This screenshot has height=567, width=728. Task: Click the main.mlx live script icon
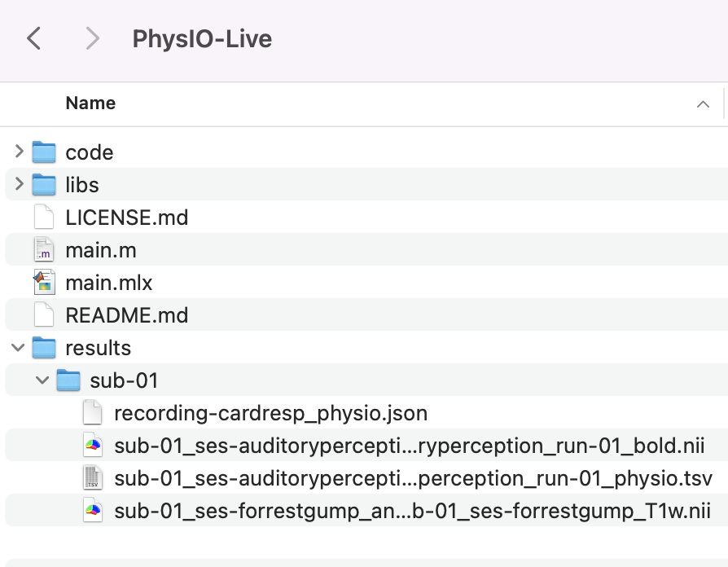pyautogui.click(x=43, y=283)
